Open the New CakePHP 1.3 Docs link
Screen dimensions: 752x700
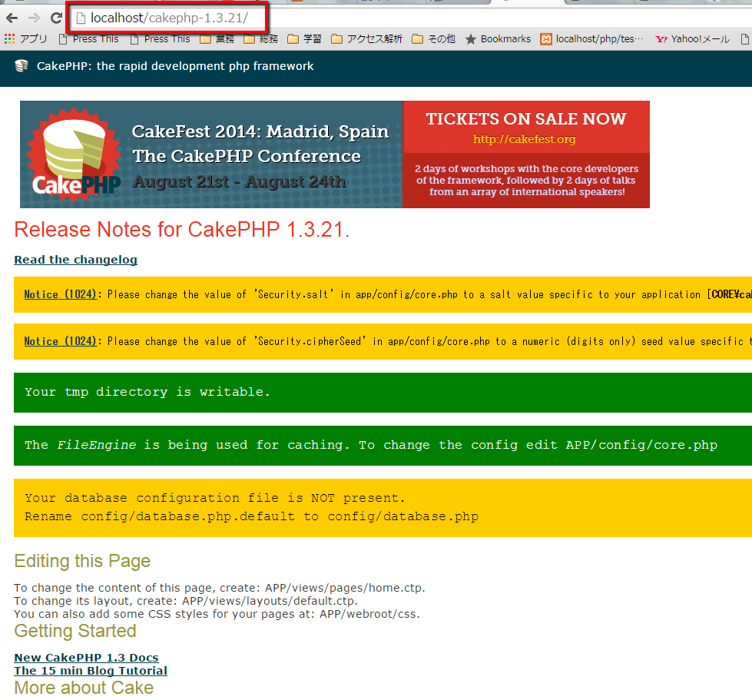[x=86, y=658]
